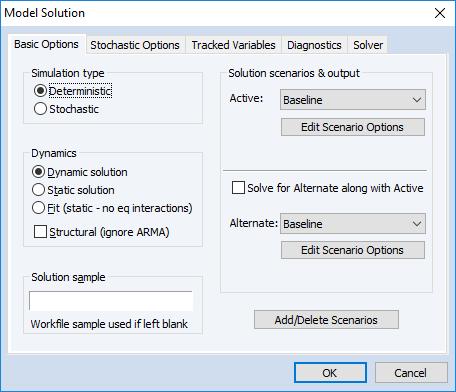The width and height of the screenshot is (456, 392).
Task: Go to the Basic Options tab
Action: click(x=46, y=44)
